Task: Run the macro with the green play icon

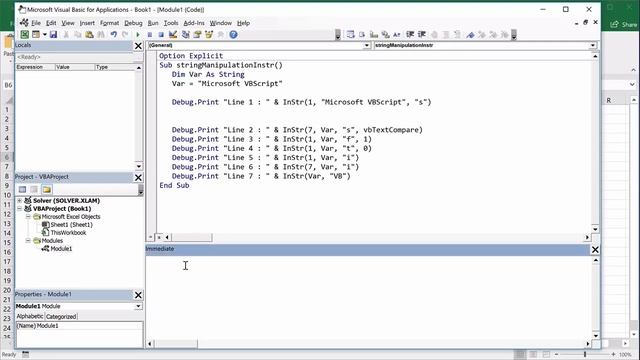Action: pyautogui.click(x=138, y=35)
